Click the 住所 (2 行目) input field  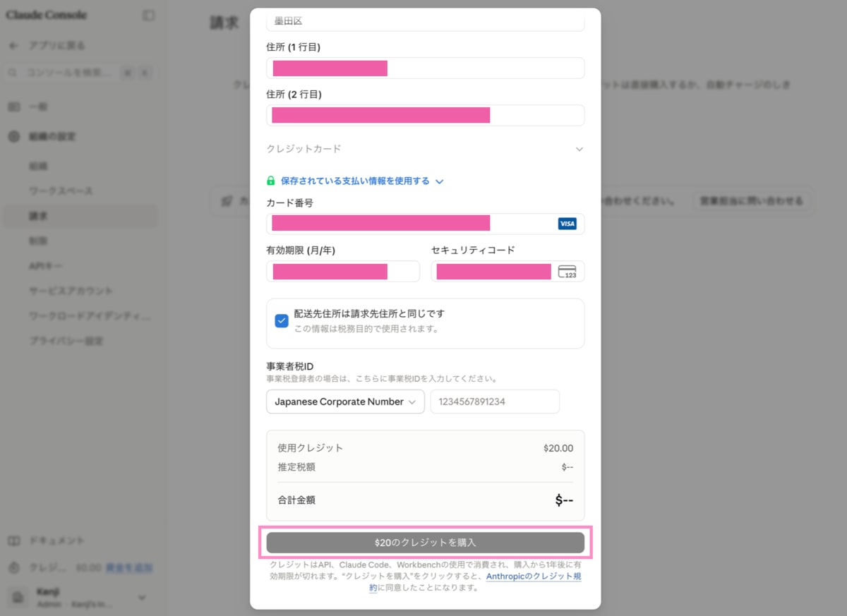pyautogui.click(x=425, y=115)
